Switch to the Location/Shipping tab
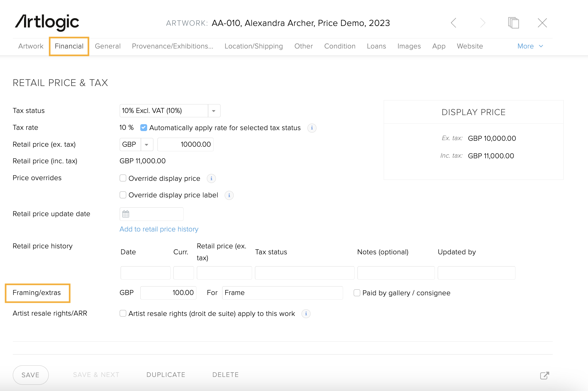Image resolution: width=588 pixels, height=391 pixels. click(x=253, y=46)
